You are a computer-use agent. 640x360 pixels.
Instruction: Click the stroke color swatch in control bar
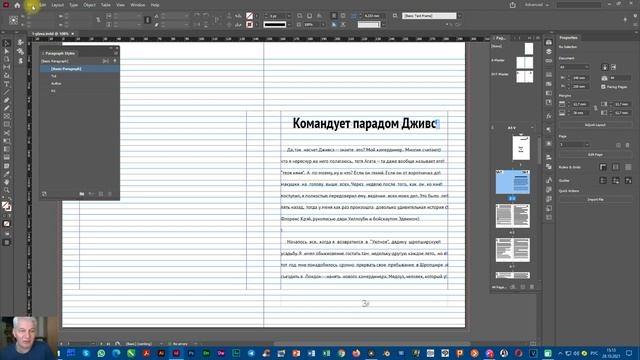click(x=249, y=25)
